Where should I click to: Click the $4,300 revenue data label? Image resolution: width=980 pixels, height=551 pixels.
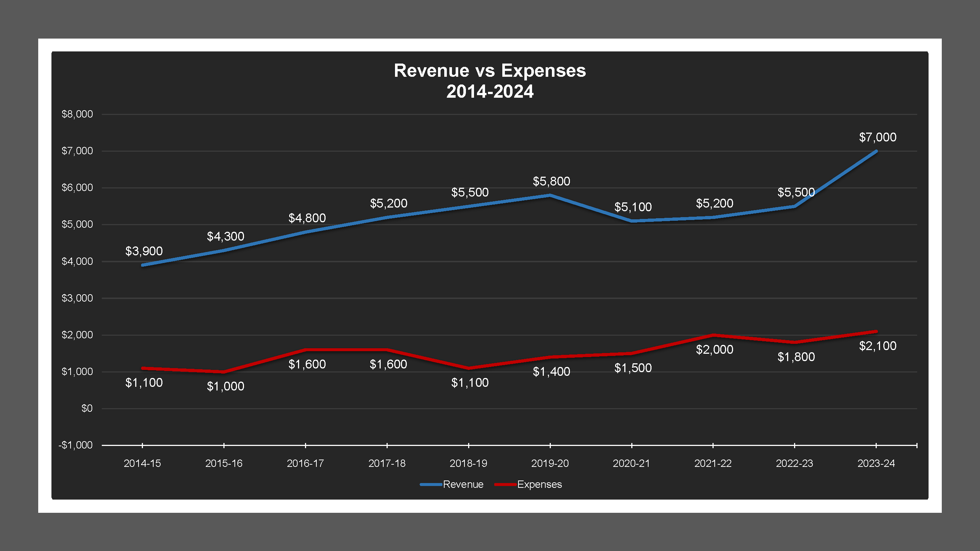click(225, 237)
